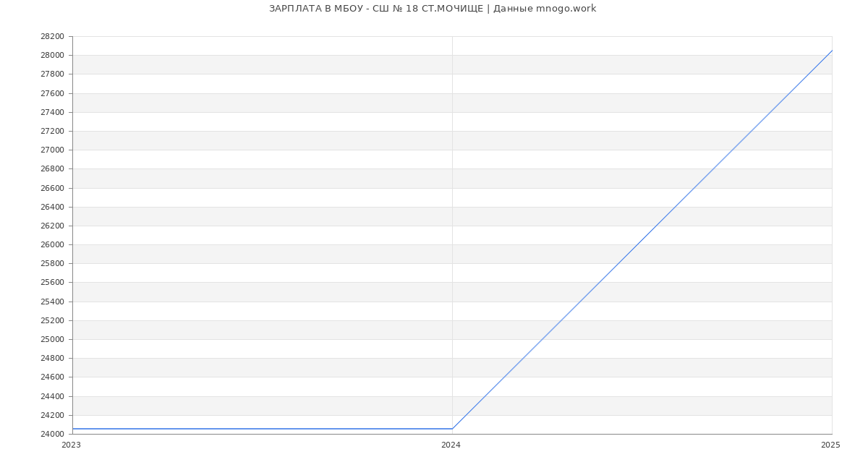Click the line's start point at 2023

pyautogui.click(x=73, y=429)
